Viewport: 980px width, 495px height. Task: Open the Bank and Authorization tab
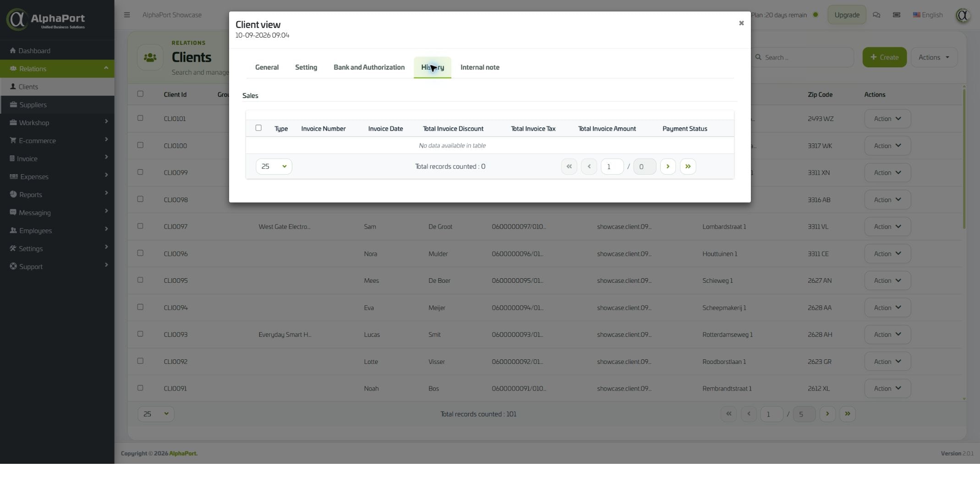[x=369, y=67]
